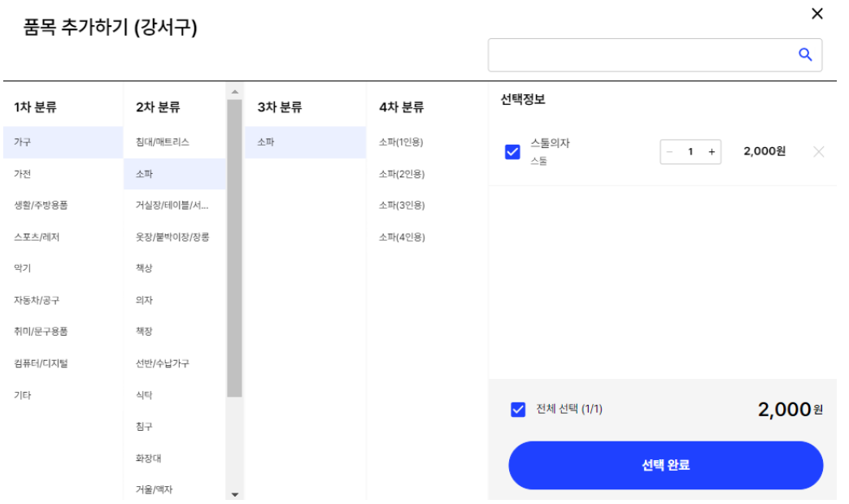
Task: Remove 스툴의자 from selected items
Action: point(818,152)
